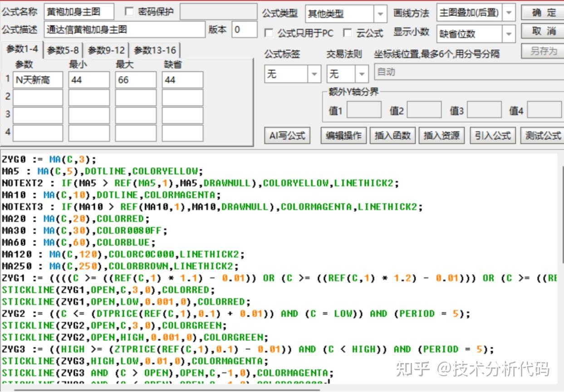Click the MA10 definition code line
564x392 pixels.
click(x=112, y=195)
